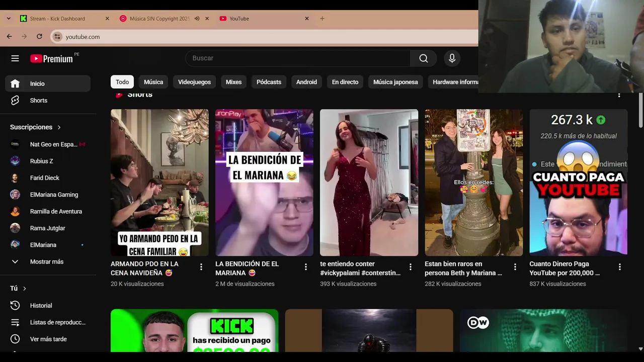Open the DW video thumbnail

point(543,331)
